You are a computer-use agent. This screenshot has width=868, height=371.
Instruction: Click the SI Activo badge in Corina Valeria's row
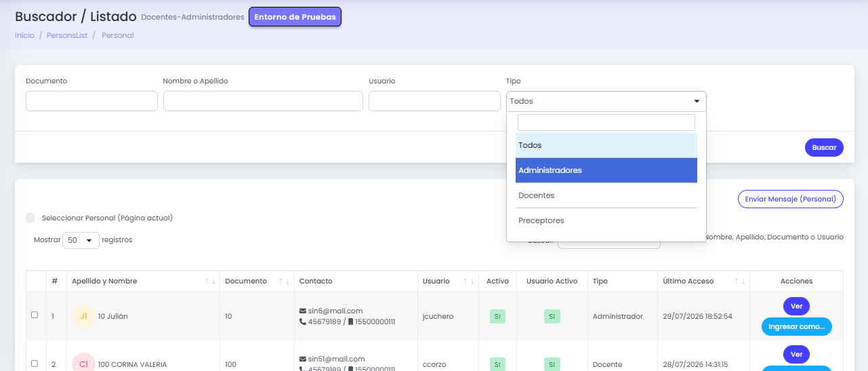point(497,364)
